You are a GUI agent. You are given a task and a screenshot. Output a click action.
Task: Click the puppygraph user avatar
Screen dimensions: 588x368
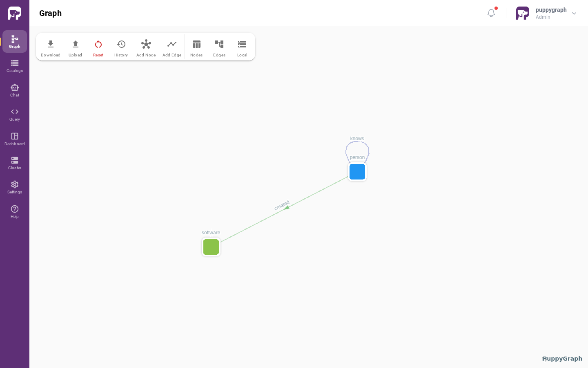[x=523, y=13]
